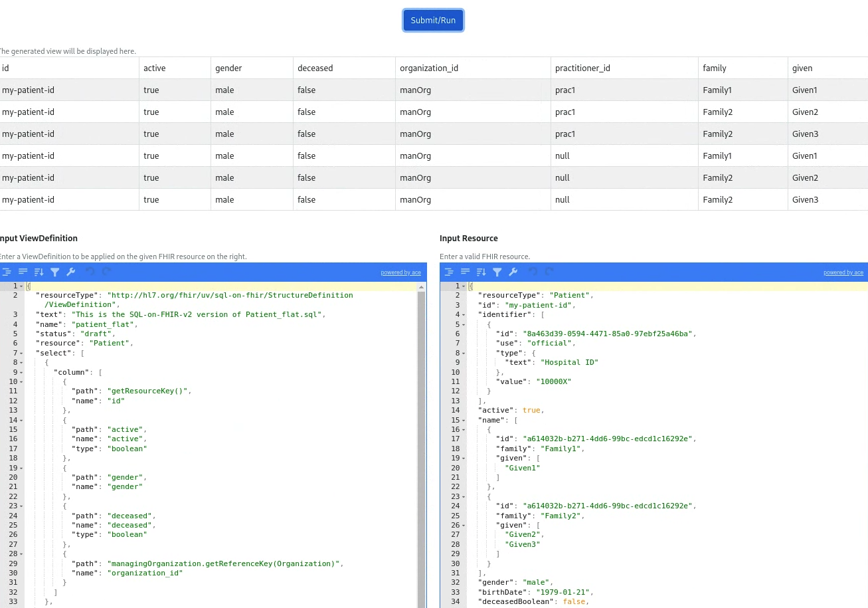Collapse the "type" object at line 8
Image resolution: width=868 pixels, height=608 pixels.
pos(464,353)
